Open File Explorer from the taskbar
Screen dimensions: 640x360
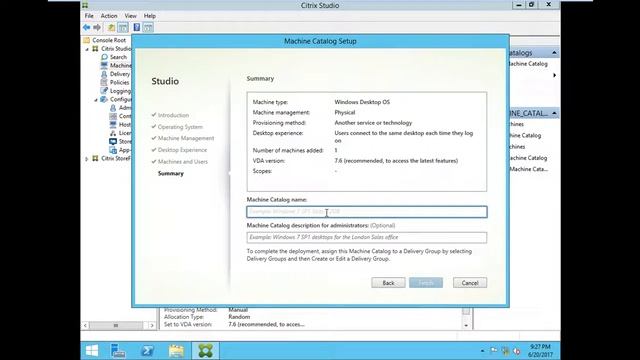(176, 351)
